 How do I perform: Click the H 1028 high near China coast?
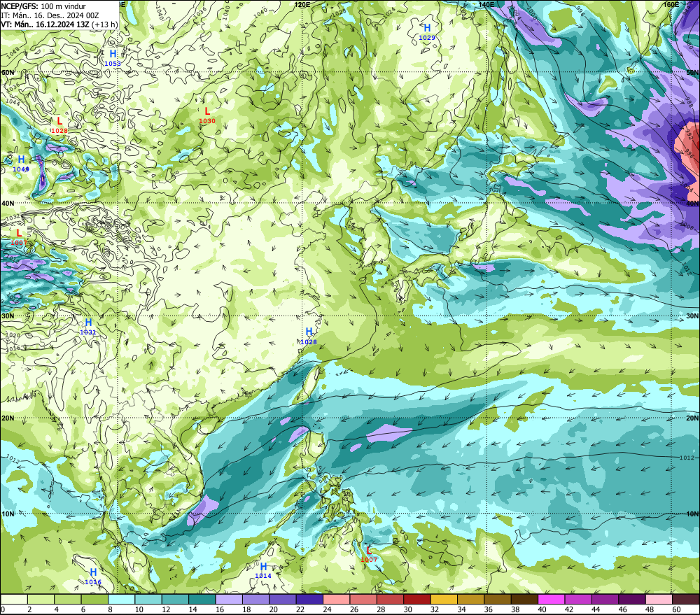tap(309, 337)
